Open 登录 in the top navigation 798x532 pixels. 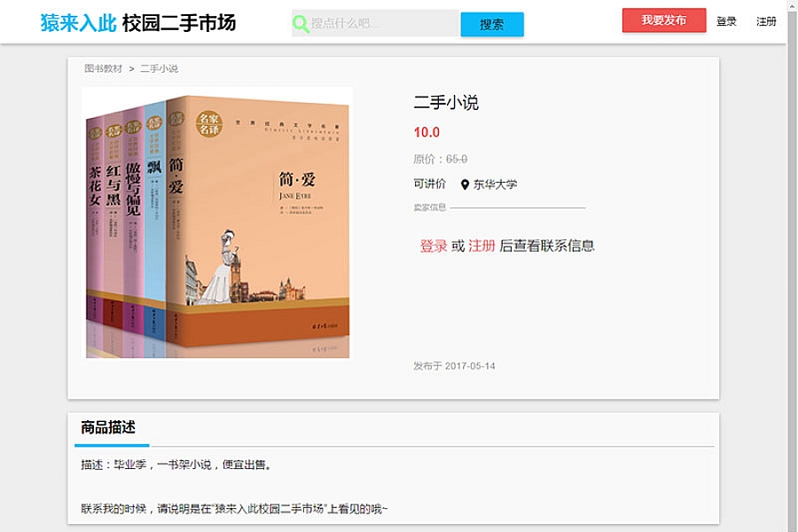(726, 21)
